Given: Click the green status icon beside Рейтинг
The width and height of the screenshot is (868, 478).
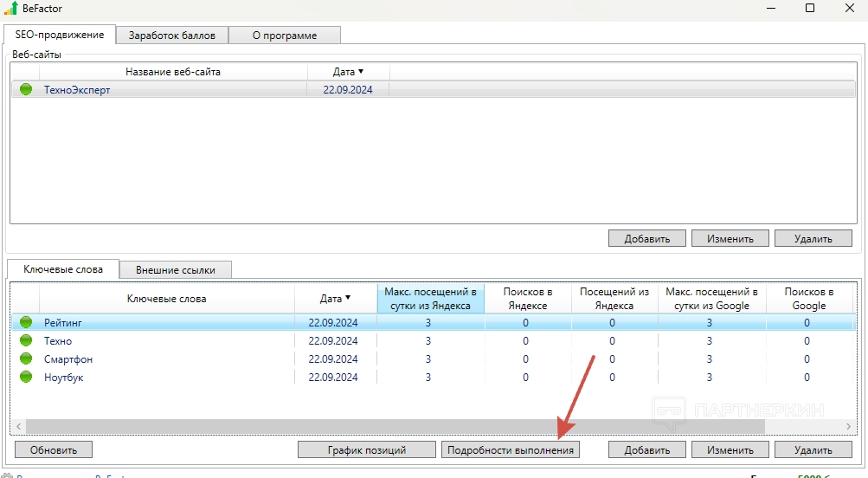Looking at the screenshot, I should pyautogui.click(x=26, y=323).
